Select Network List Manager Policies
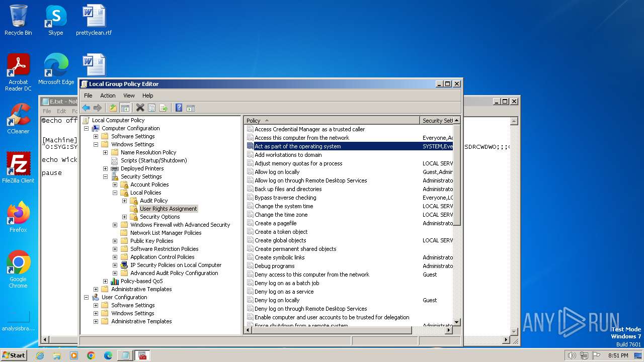This screenshot has height=362, width=644. 166,233
